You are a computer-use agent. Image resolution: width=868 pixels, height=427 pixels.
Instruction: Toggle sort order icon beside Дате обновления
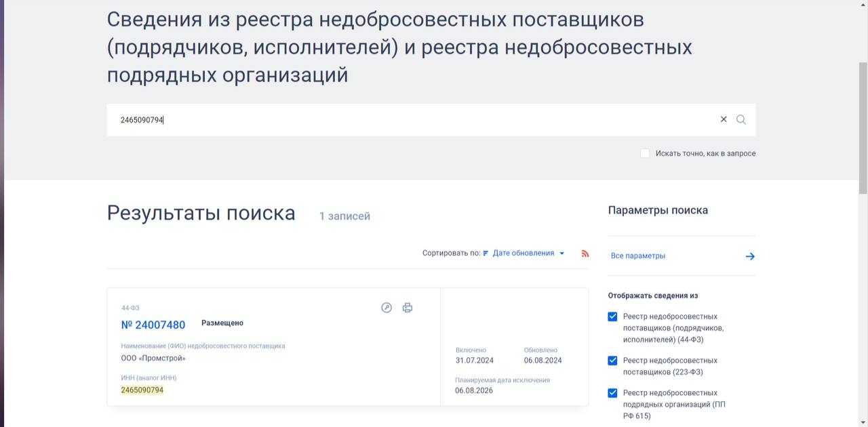486,253
